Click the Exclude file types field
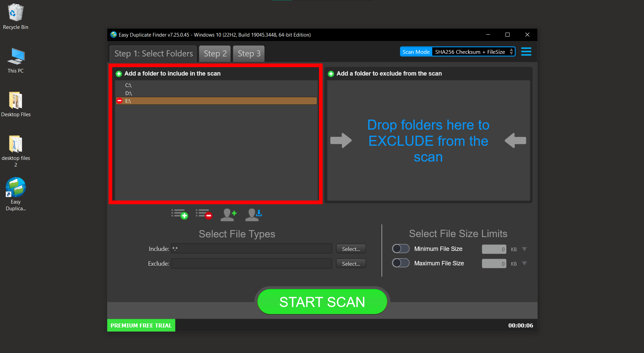The image size is (644, 353). [251, 263]
